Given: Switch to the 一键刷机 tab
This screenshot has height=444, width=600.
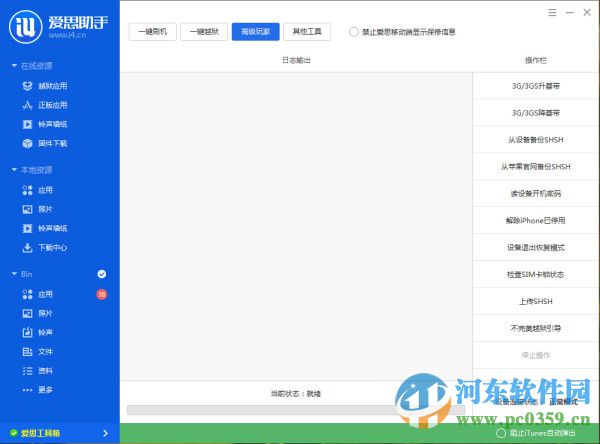Looking at the screenshot, I should (153, 31).
